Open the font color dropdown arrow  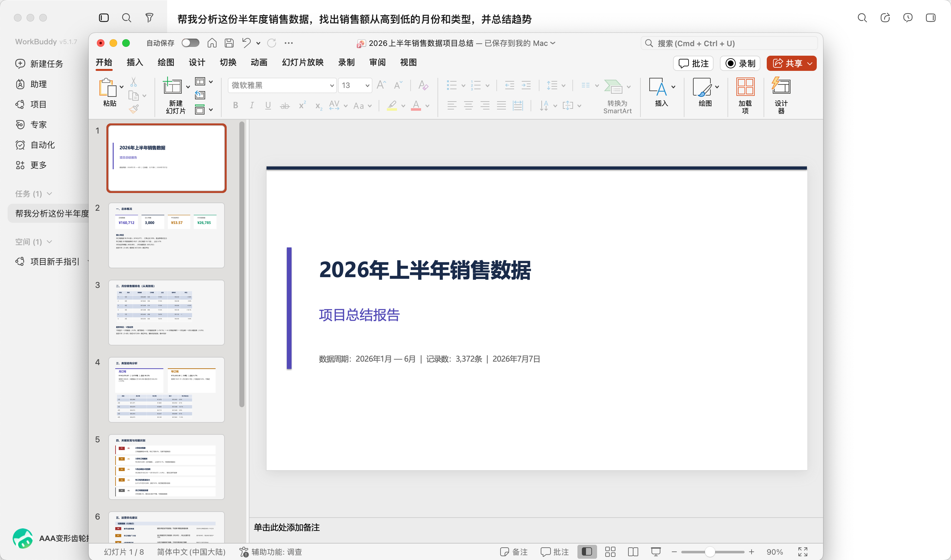point(427,106)
